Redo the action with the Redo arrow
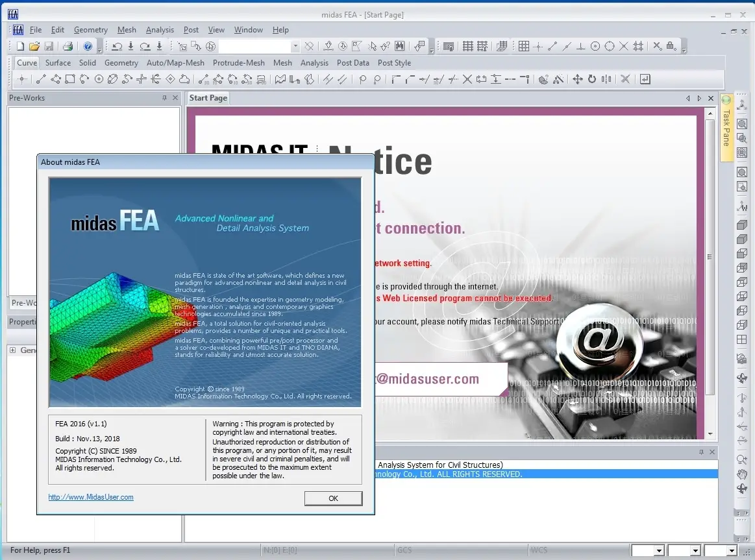The height and width of the screenshot is (560, 755). click(x=145, y=46)
